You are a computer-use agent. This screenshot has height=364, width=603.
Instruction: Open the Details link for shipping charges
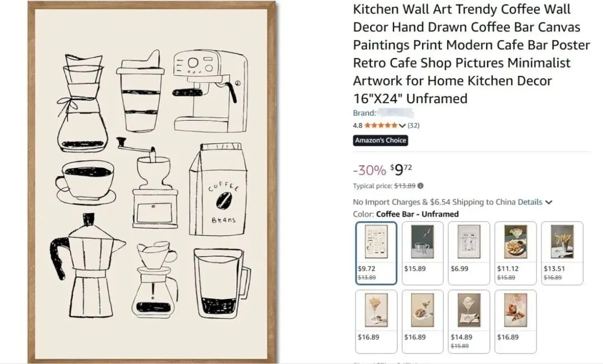pos(529,202)
